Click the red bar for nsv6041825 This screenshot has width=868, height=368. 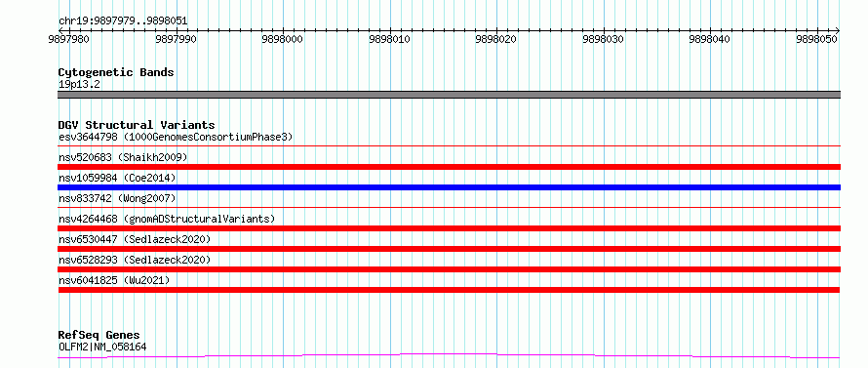(x=449, y=290)
